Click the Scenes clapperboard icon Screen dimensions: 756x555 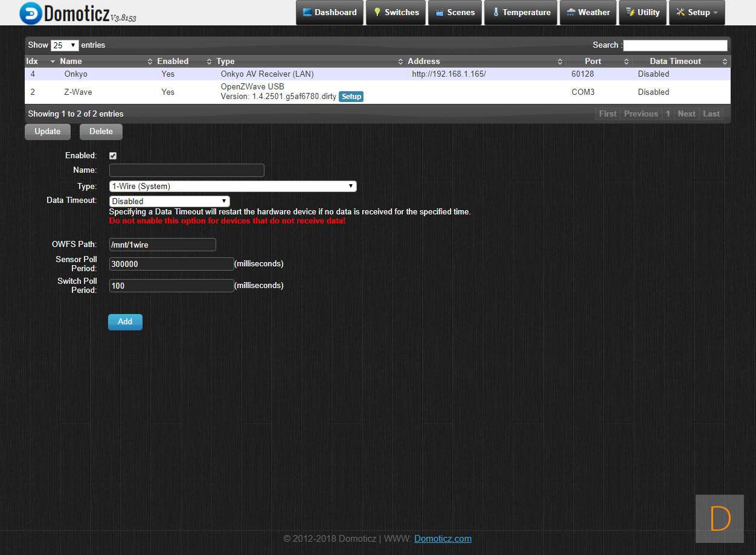pyautogui.click(x=440, y=13)
